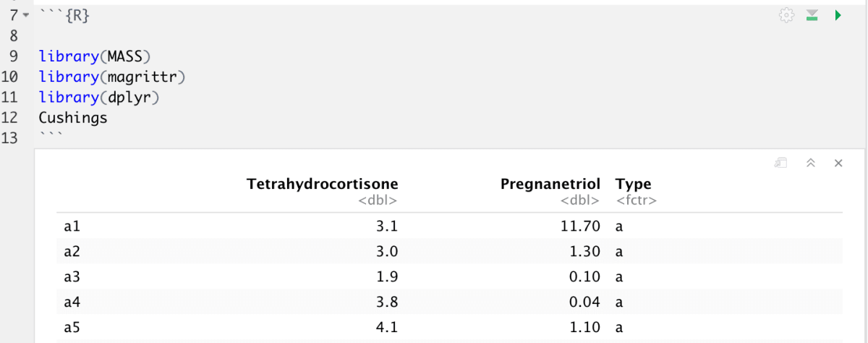Place cursor on library(dplyr) line
868x343 pixels.
(98, 97)
